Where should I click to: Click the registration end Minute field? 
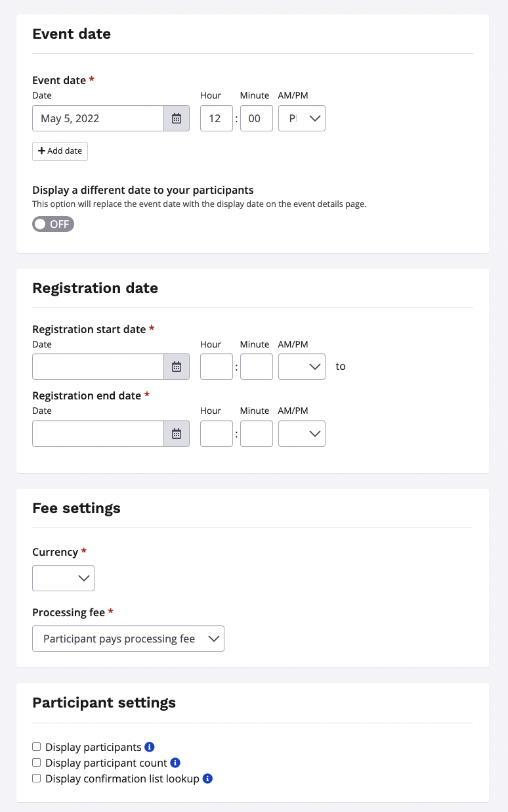click(256, 434)
